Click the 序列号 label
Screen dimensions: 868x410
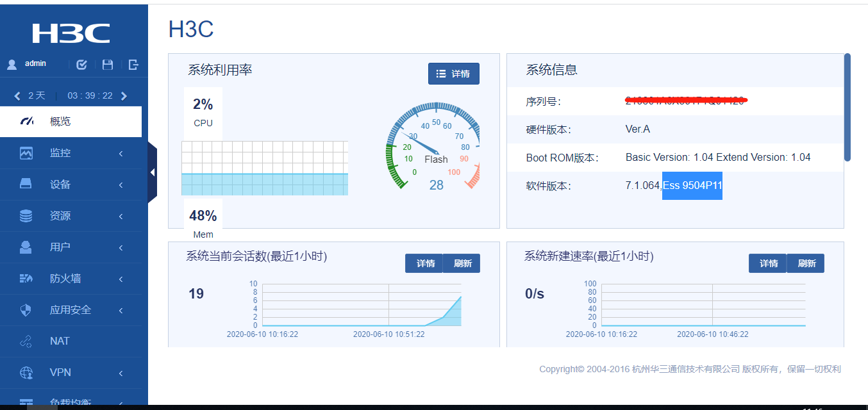544,102
